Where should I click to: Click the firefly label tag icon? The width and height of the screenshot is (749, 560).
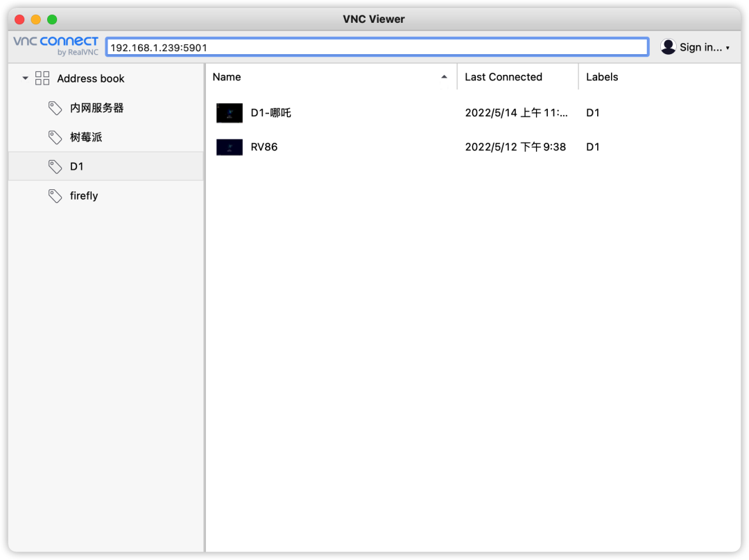[x=55, y=195]
